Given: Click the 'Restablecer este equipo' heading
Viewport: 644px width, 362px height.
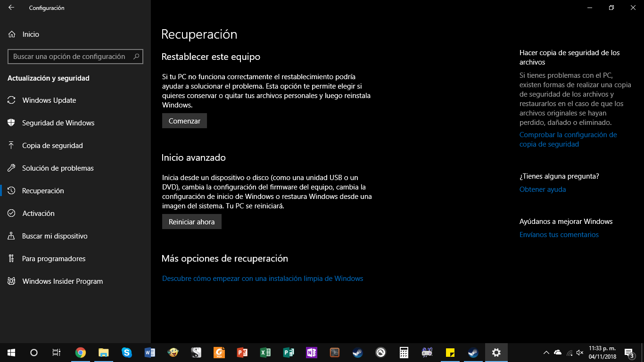Looking at the screenshot, I should point(211,57).
